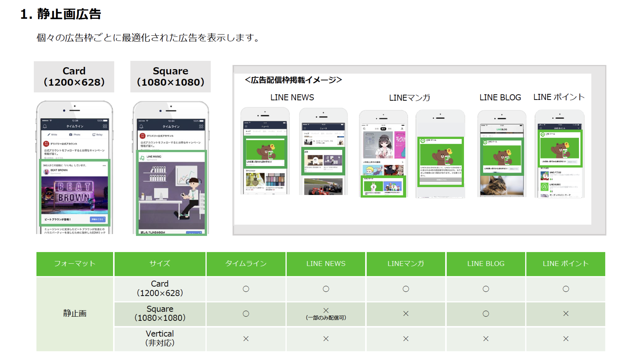Click the 'LINEマンガ' table header cell
This screenshot has width=618, height=364.
click(x=406, y=264)
